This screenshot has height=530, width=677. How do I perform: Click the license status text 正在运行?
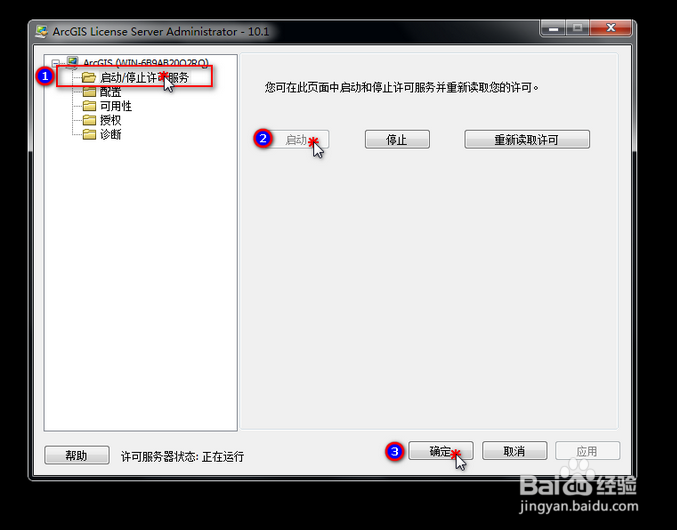(x=223, y=456)
